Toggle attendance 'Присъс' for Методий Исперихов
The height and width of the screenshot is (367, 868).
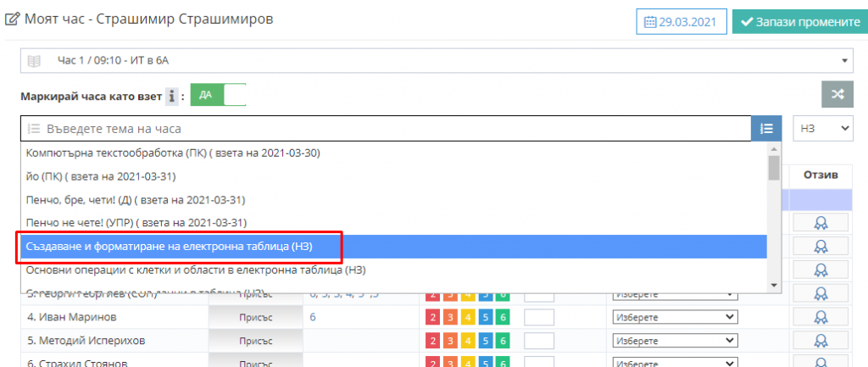pos(254,341)
